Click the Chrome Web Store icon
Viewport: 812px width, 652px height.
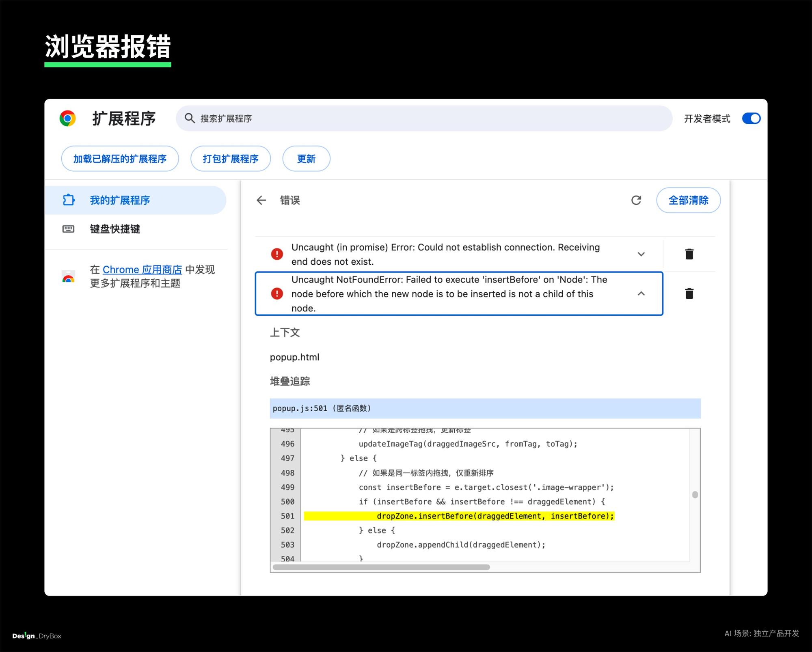pyautogui.click(x=68, y=276)
